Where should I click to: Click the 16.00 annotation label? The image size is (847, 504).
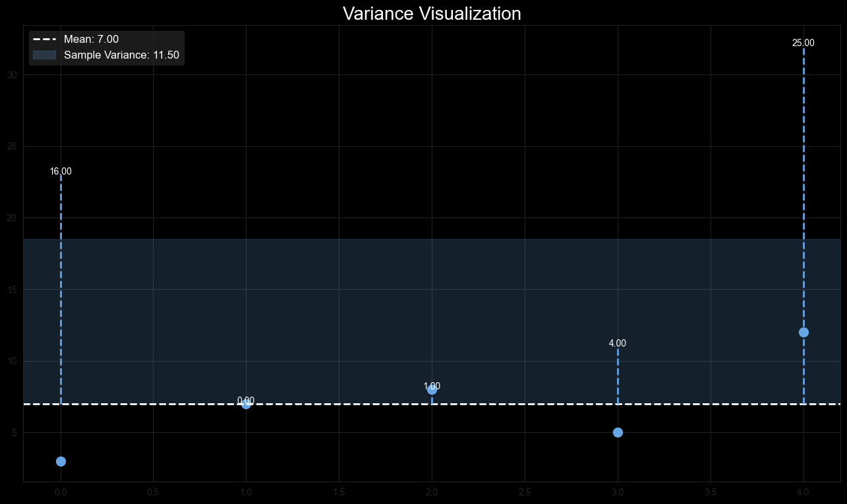tap(61, 171)
